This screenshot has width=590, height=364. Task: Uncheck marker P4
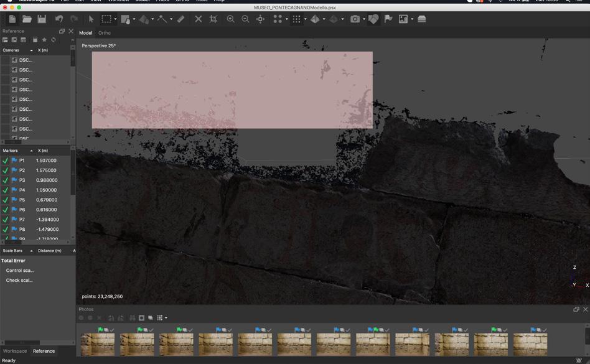[x=5, y=190]
